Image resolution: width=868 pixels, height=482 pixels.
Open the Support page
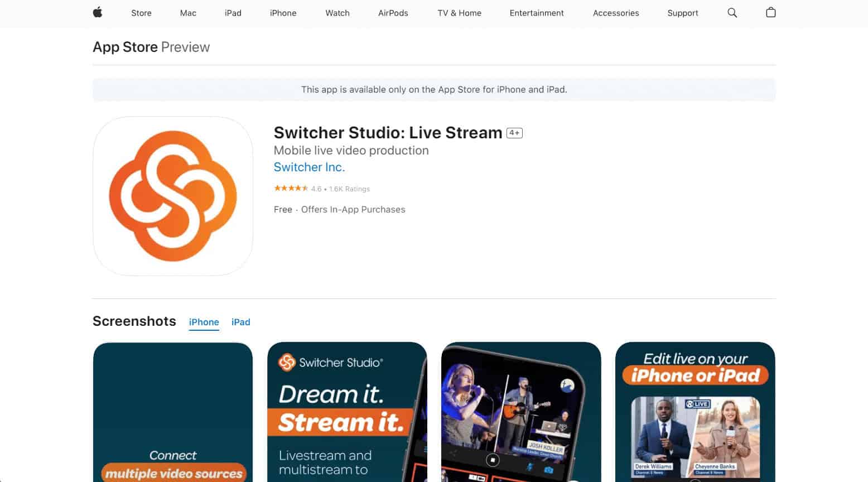pos(683,13)
